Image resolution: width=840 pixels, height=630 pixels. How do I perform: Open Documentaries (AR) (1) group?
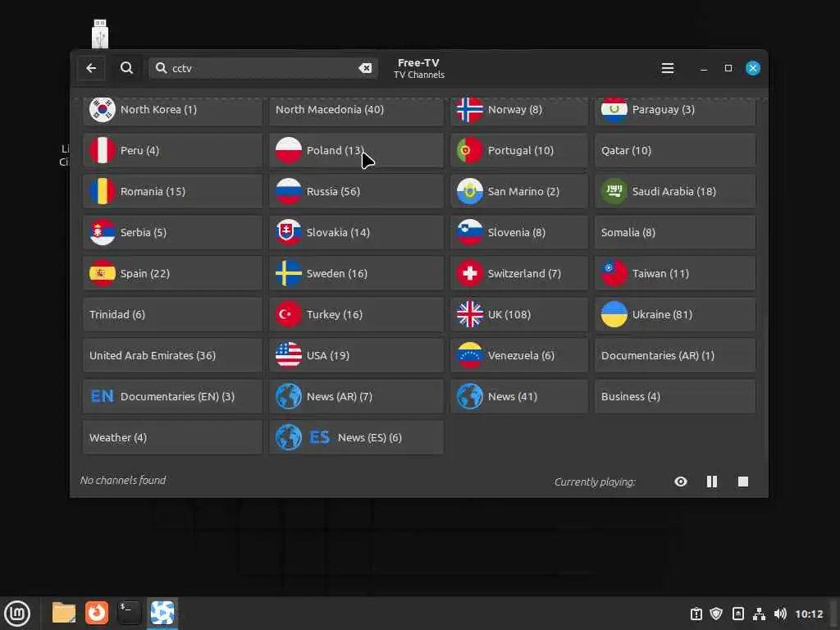click(675, 355)
